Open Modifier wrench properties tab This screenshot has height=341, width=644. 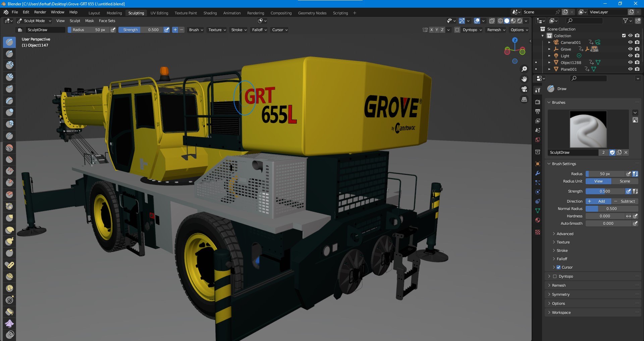coord(538,173)
